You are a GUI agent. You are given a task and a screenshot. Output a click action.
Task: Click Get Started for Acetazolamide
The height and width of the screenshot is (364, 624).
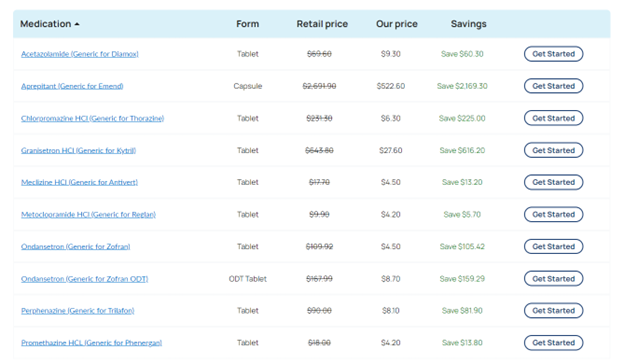pos(554,54)
